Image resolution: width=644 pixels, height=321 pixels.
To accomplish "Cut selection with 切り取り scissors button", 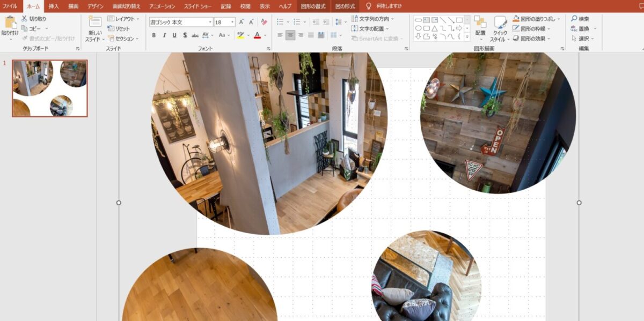I will (x=33, y=19).
